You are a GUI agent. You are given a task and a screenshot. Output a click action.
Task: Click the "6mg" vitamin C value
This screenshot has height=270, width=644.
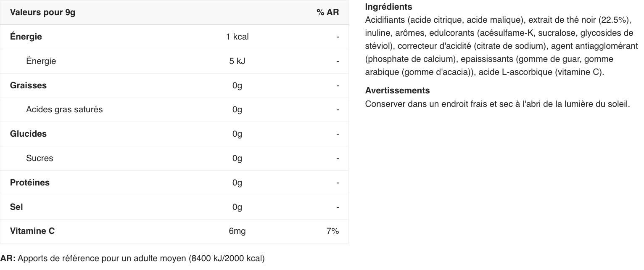237,231
